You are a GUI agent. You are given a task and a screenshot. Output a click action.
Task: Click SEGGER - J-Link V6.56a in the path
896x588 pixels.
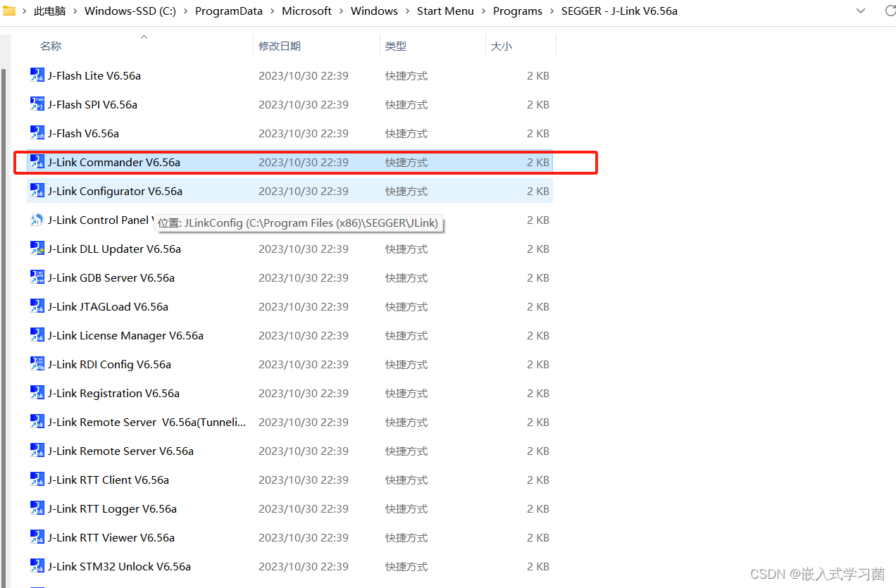pyautogui.click(x=619, y=11)
